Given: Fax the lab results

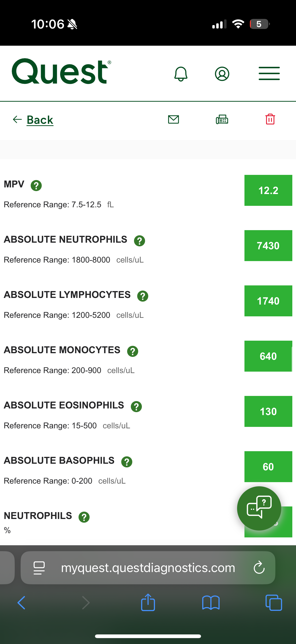Looking at the screenshot, I should 222,120.
